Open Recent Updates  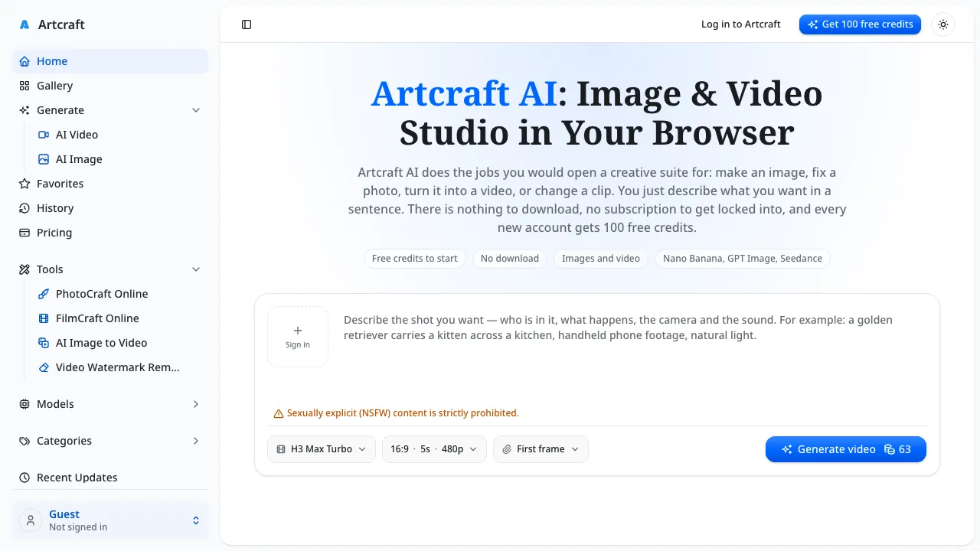coord(110,478)
